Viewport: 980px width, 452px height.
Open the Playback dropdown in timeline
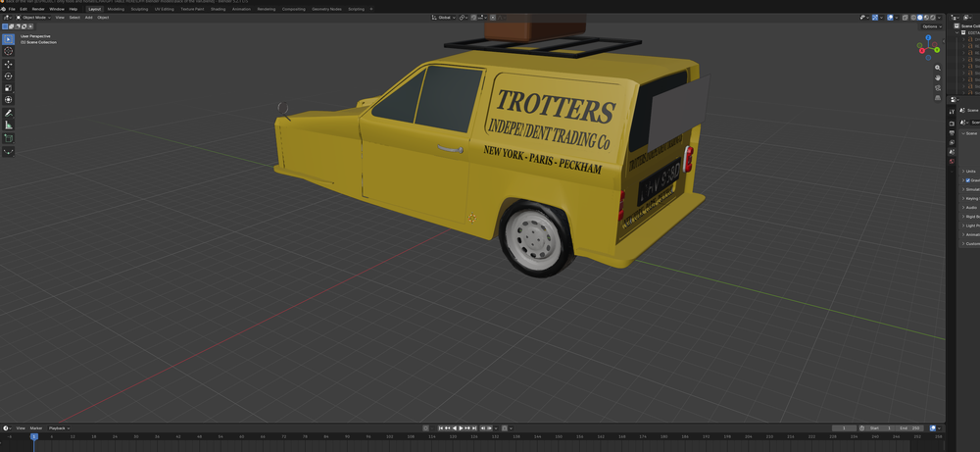(59, 428)
